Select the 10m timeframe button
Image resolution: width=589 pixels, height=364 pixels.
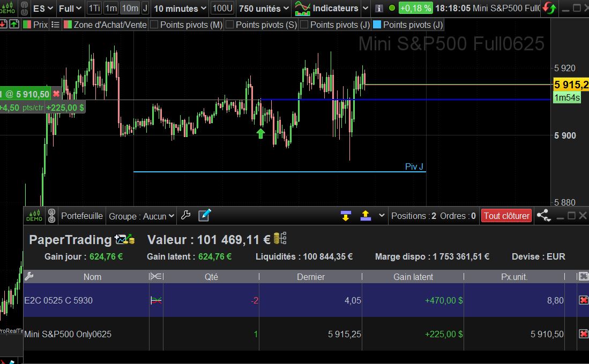(130, 8)
